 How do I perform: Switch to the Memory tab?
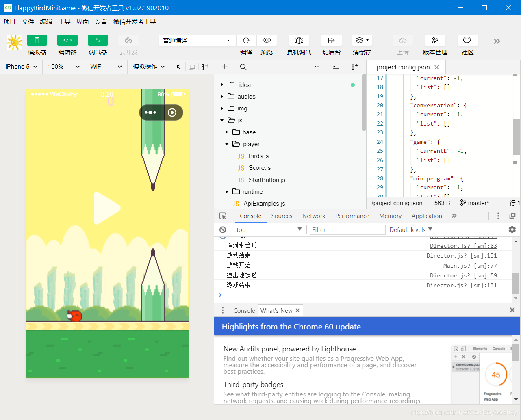point(390,216)
